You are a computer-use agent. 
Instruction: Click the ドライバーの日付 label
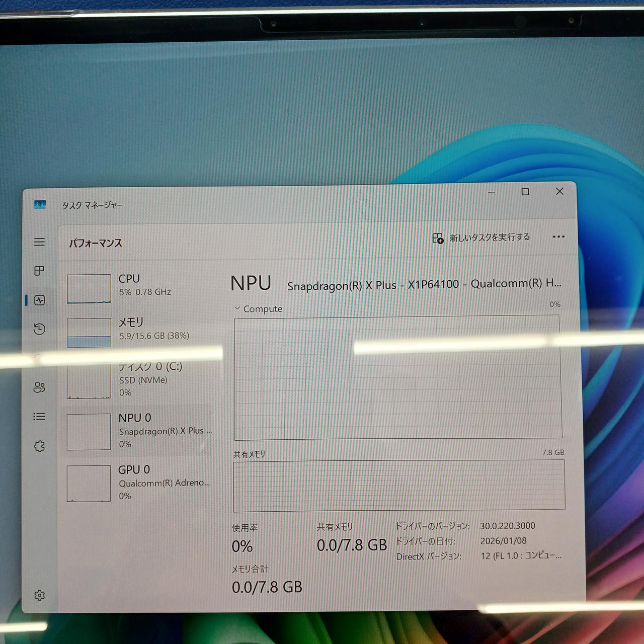pyautogui.click(x=425, y=541)
